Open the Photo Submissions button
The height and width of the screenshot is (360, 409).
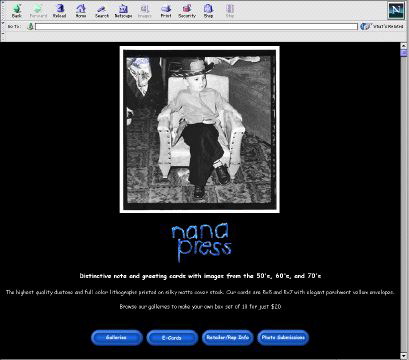[283, 338]
